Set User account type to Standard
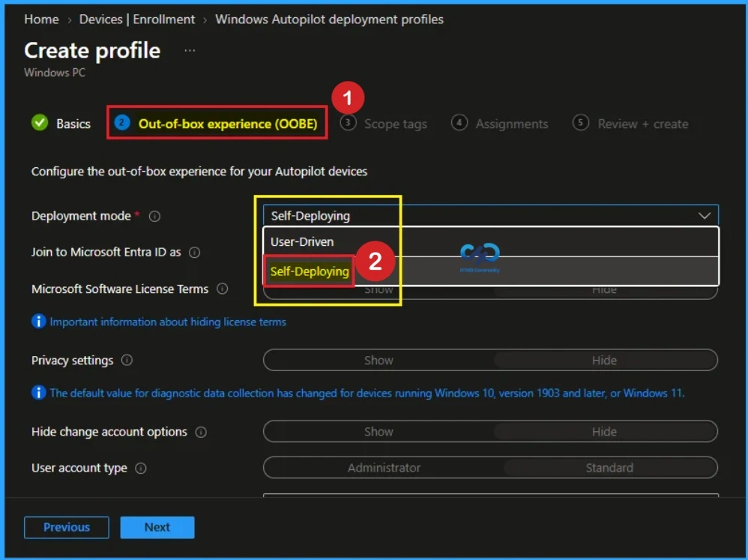748x560 pixels. [x=609, y=468]
